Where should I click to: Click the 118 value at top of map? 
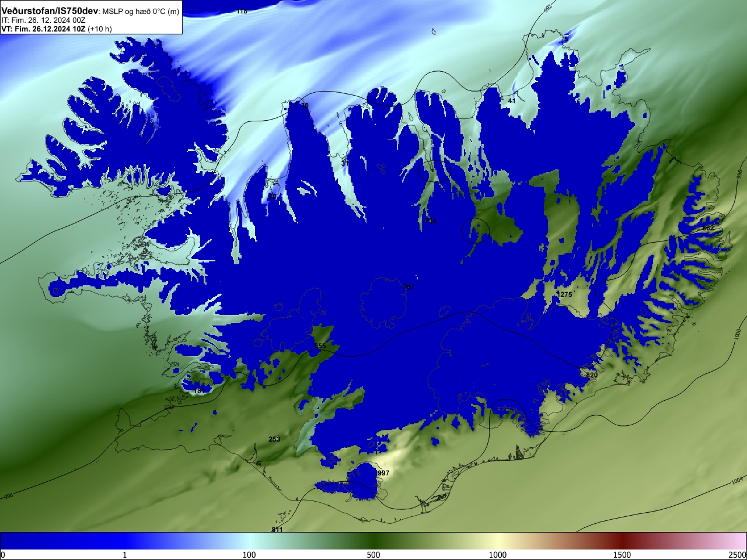tap(242, 11)
